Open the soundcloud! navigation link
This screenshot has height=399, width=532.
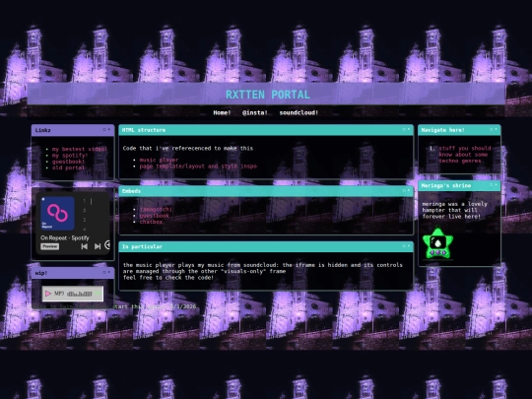[299, 112]
